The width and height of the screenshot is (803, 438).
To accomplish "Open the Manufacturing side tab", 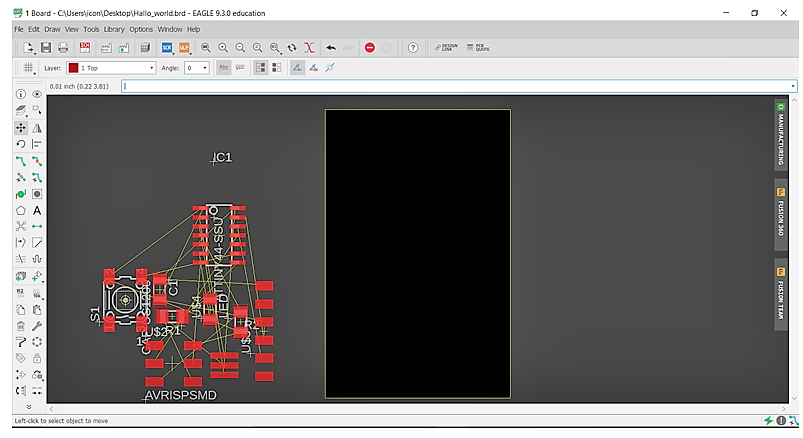I will [780, 135].
